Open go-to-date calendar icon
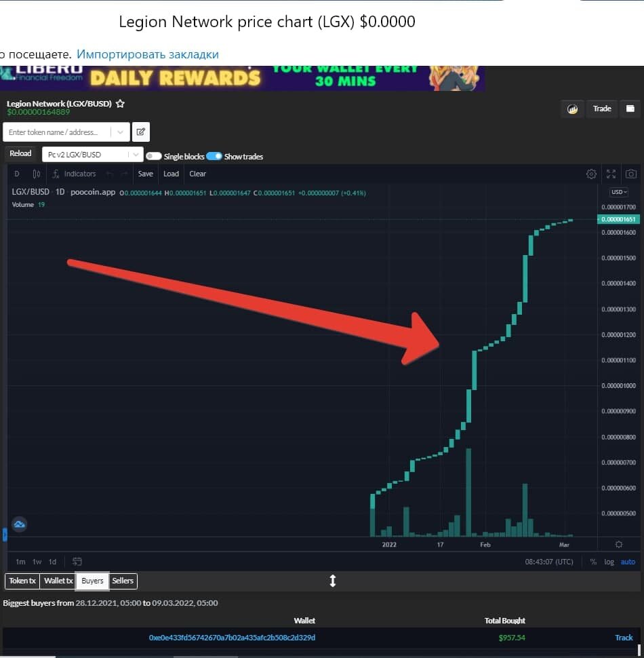644x658 pixels. tap(77, 562)
